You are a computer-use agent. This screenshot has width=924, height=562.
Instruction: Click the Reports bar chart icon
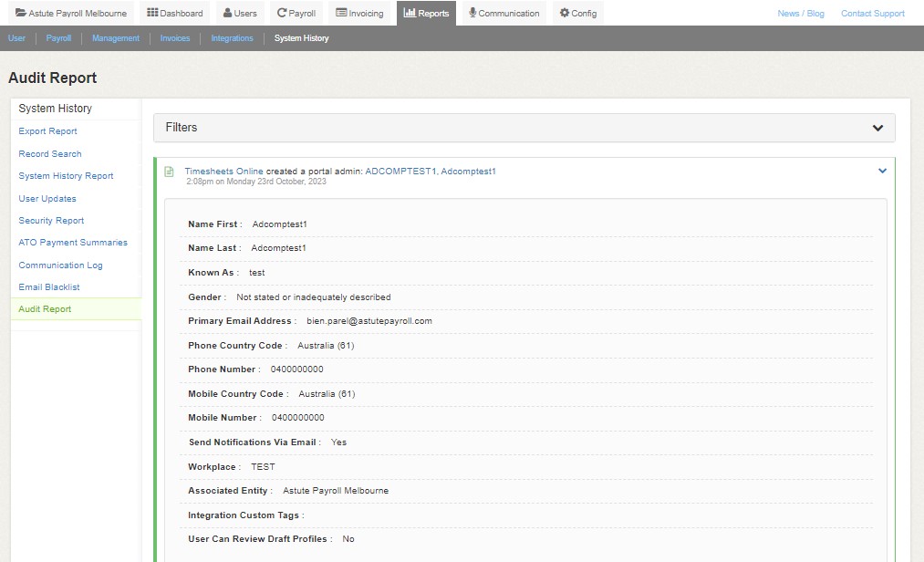(410, 14)
